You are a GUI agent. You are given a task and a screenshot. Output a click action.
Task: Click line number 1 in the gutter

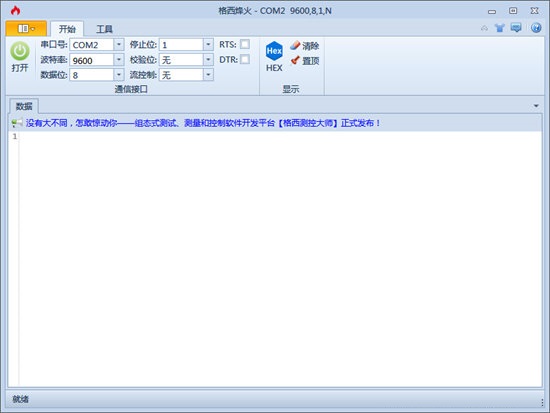(15, 136)
